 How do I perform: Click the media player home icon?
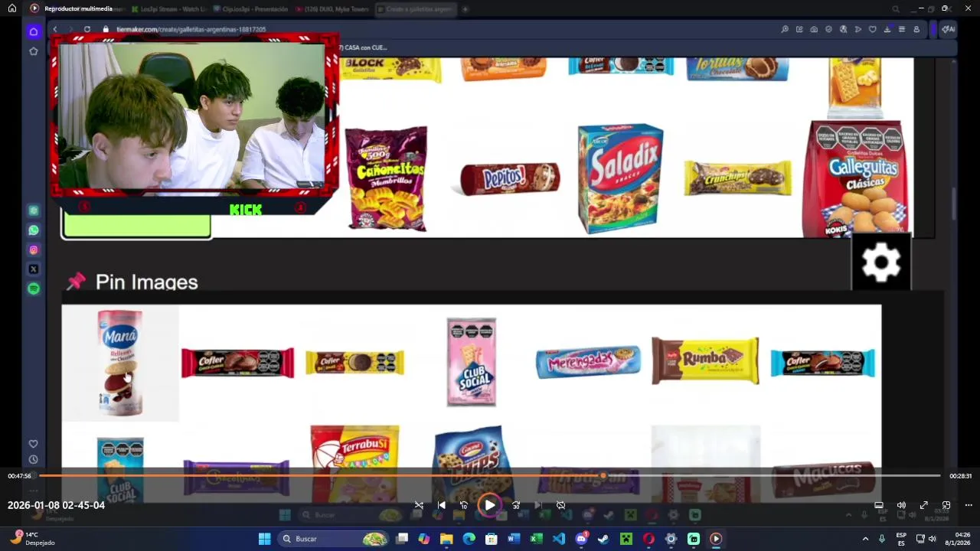tap(12, 8)
